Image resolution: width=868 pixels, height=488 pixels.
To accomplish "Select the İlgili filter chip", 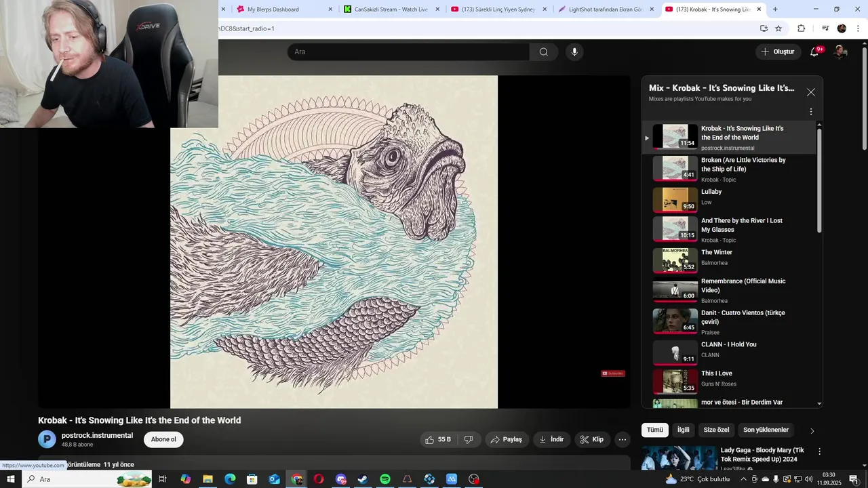I will 684,430.
